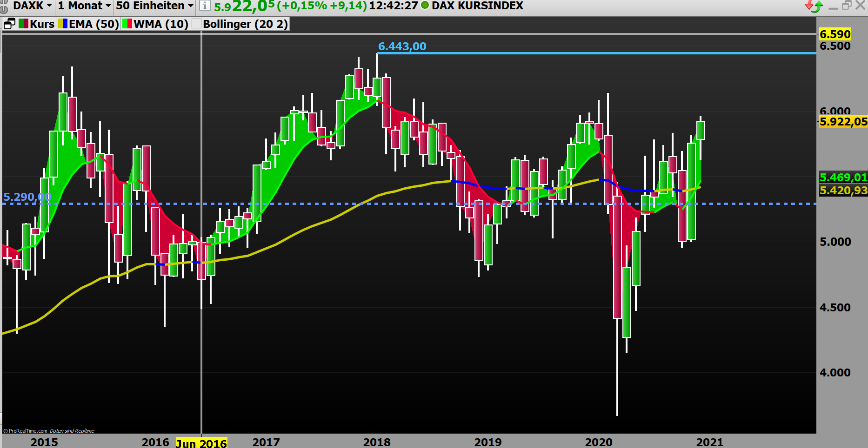Click the overlapping-windows icon left of Kurs legend
The width and height of the screenshot is (868, 448).
pyautogui.click(x=9, y=23)
